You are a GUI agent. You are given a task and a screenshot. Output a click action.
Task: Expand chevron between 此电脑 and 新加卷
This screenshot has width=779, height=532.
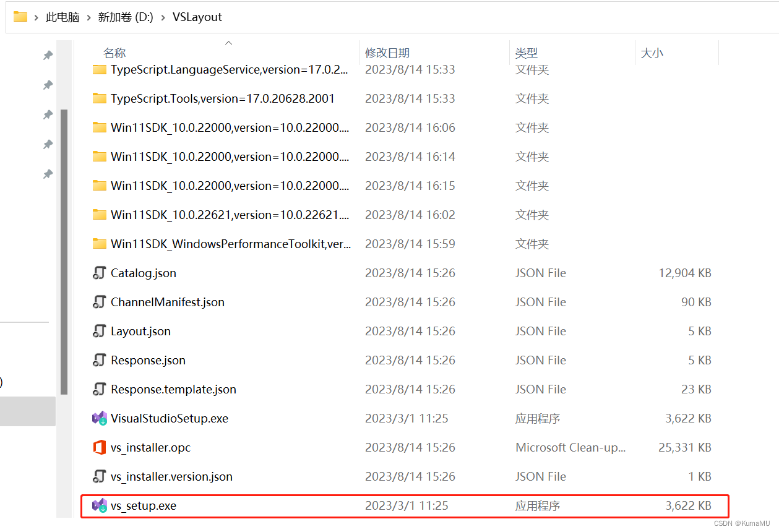88,17
